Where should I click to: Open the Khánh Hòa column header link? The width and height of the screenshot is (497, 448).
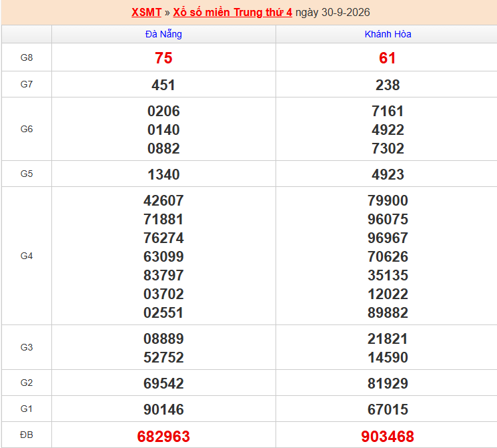(x=388, y=34)
